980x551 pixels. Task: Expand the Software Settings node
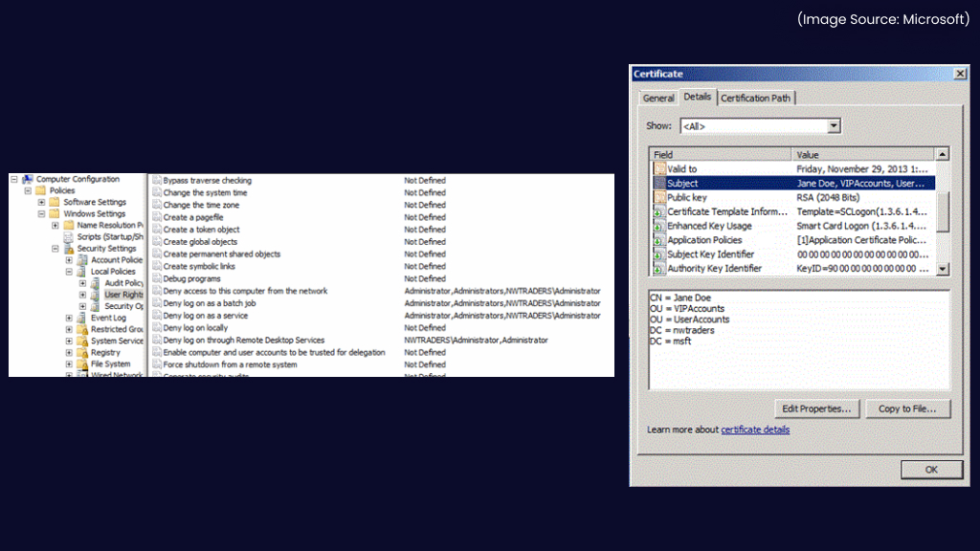[x=41, y=202]
